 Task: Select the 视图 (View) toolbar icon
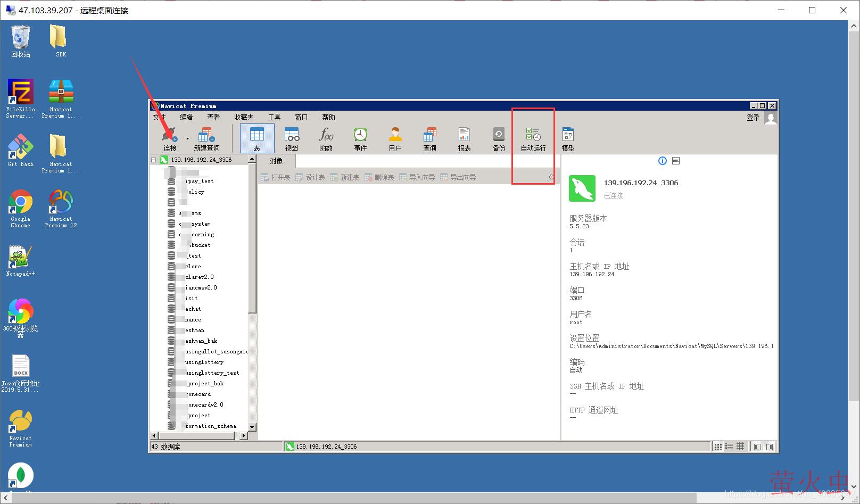coord(292,139)
